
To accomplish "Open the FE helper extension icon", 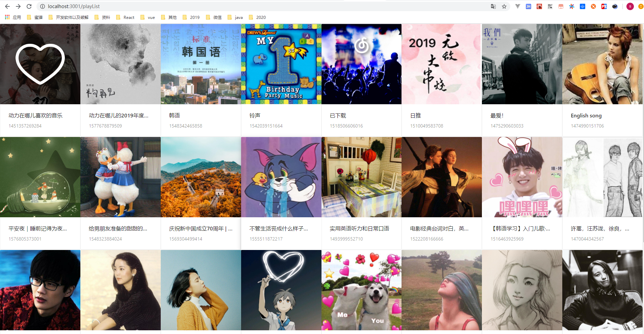I will coord(604,6).
